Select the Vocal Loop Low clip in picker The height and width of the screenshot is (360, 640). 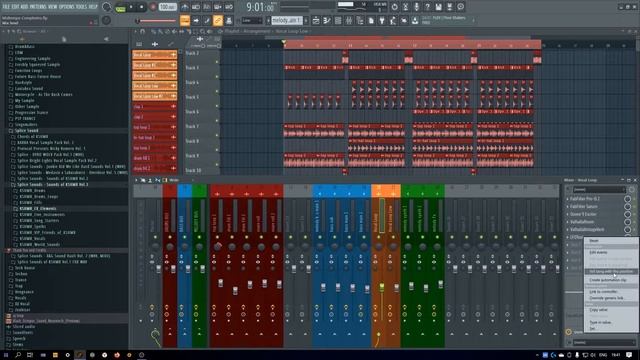point(154,86)
